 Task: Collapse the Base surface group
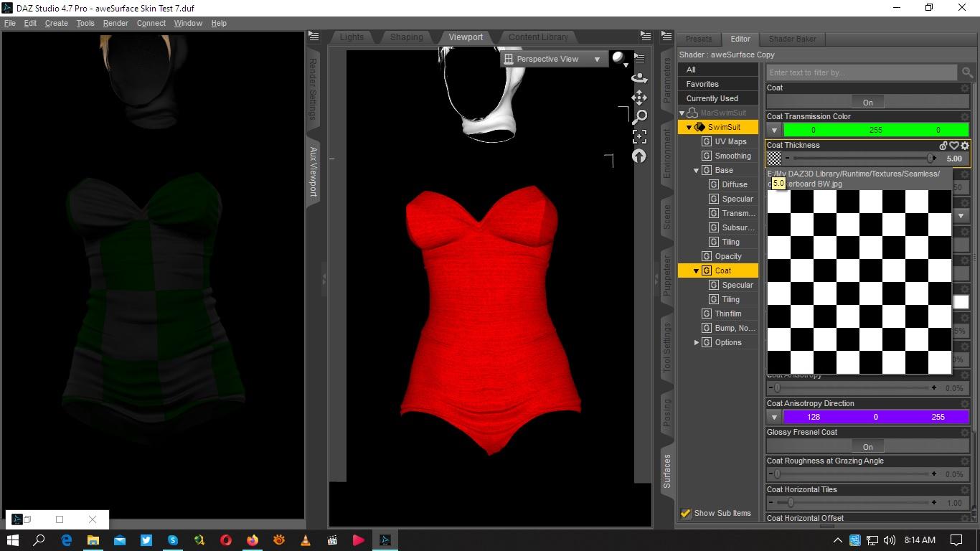(x=697, y=170)
